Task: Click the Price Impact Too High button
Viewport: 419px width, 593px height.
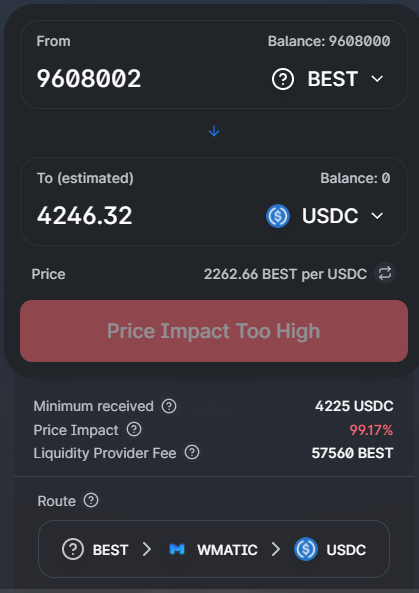Action: [x=214, y=331]
